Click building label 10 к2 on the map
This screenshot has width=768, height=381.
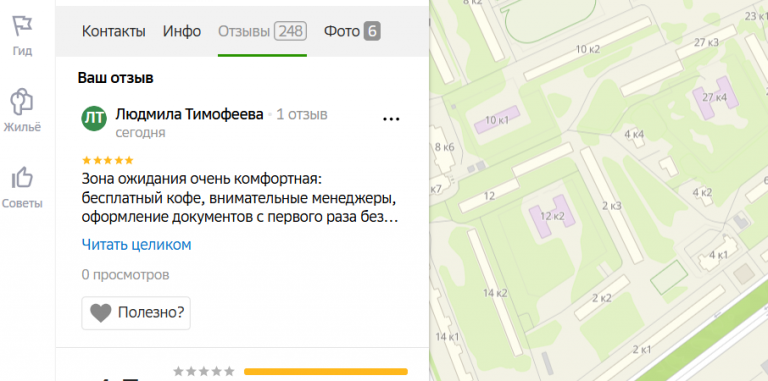(x=588, y=49)
